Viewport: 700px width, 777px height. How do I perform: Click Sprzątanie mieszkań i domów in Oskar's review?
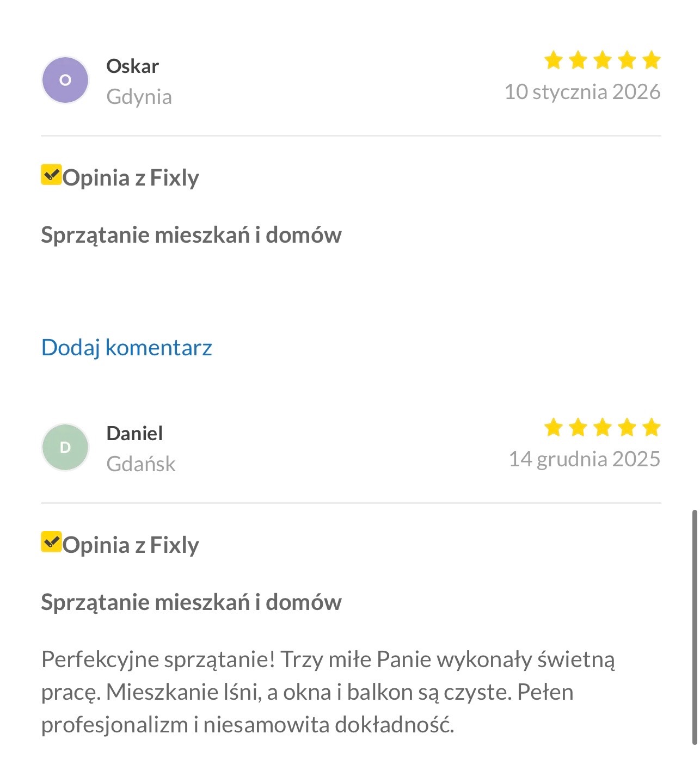tap(191, 235)
